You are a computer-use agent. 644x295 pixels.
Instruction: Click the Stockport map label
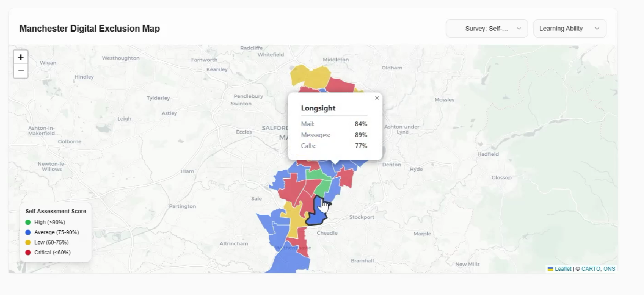(361, 217)
